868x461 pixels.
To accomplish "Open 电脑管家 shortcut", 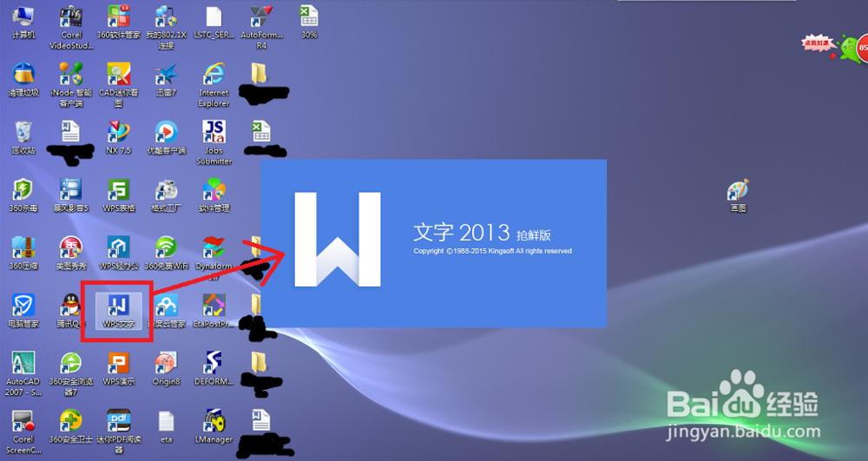I will tap(23, 311).
